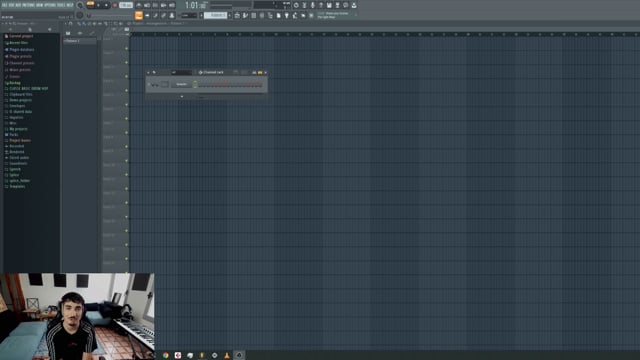Screen dimensions: 640x360
Task: Open Chrome from the taskbar
Action: pyautogui.click(x=166, y=355)
